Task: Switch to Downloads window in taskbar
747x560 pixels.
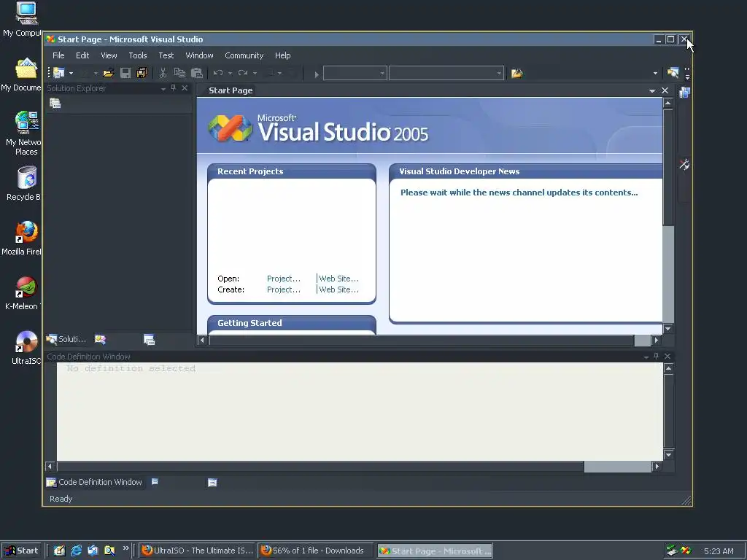Action: (316, 551)
